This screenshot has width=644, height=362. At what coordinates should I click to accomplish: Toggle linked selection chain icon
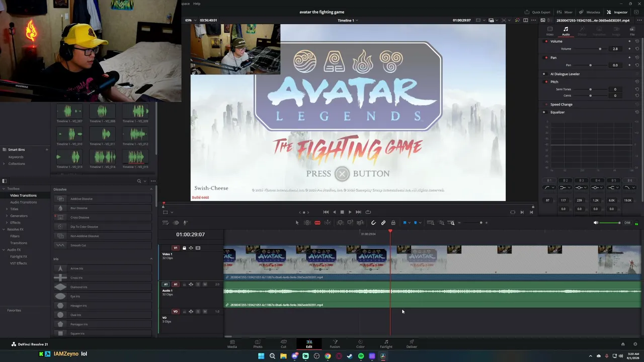point(383,223)
